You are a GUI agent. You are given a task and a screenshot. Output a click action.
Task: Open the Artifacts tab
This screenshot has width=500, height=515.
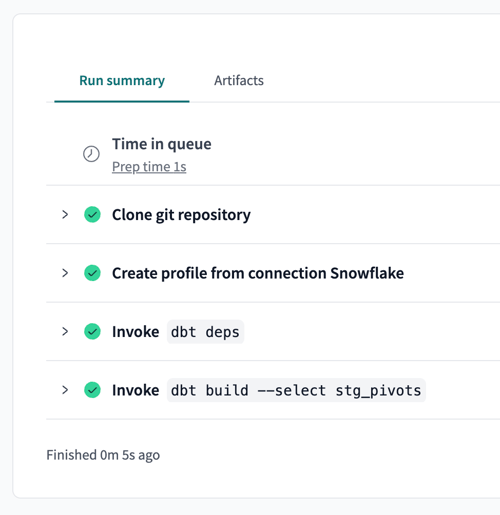tap(239, 81)
